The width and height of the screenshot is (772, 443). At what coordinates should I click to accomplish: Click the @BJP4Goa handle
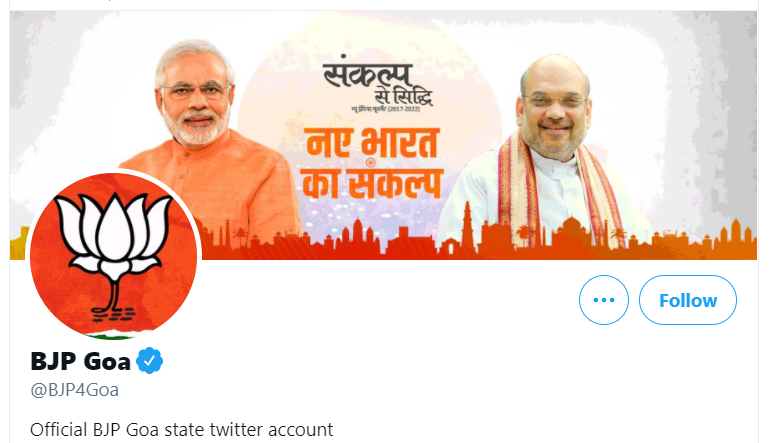click(x=74, y=390)
